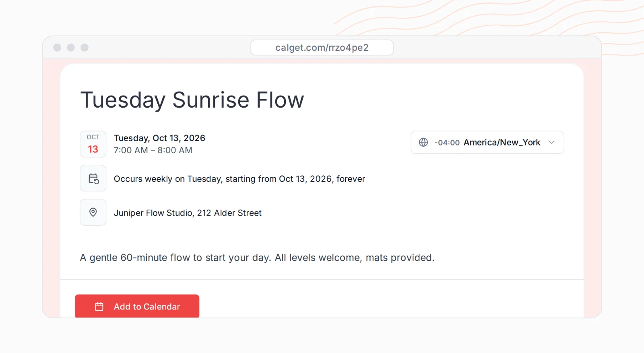This screenshot has height=353, width=644.
Task: Click the recurring calendar icon
Action: point(93,179)
